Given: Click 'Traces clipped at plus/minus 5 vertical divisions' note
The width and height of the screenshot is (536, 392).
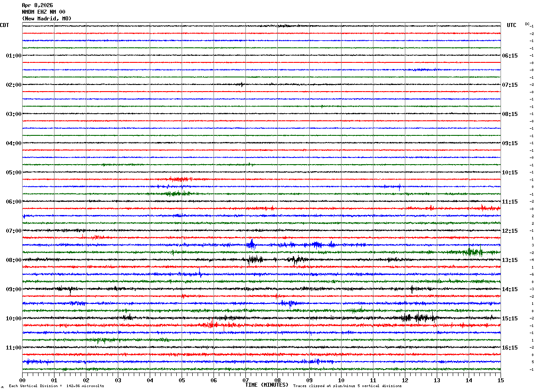Looking at the screenshot, I should pyautogui.click(x=347, y=386).
